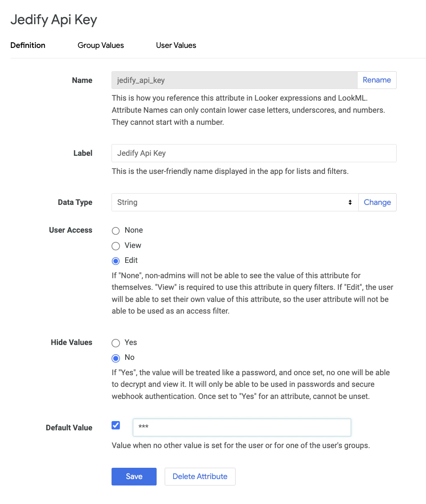Select Edit for User Access
Image resolution: width=426 pixels, height=504 pixels.
pyautogui.click(x=116, y=261)
